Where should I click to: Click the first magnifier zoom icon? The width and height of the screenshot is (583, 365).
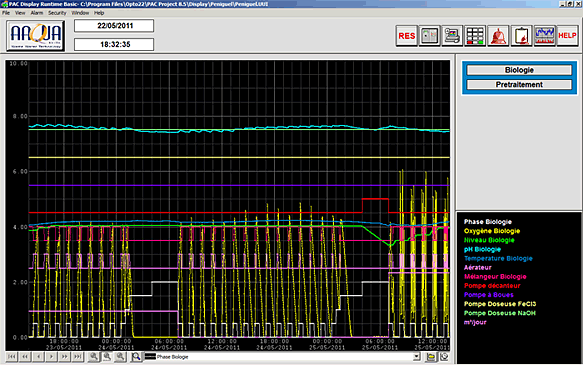tap(94, 357)
